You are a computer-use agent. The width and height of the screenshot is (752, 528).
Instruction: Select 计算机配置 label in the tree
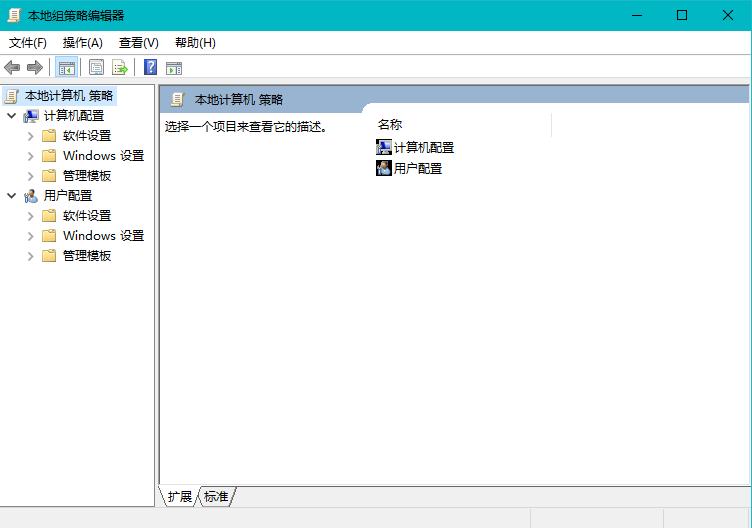pos(74,116)
